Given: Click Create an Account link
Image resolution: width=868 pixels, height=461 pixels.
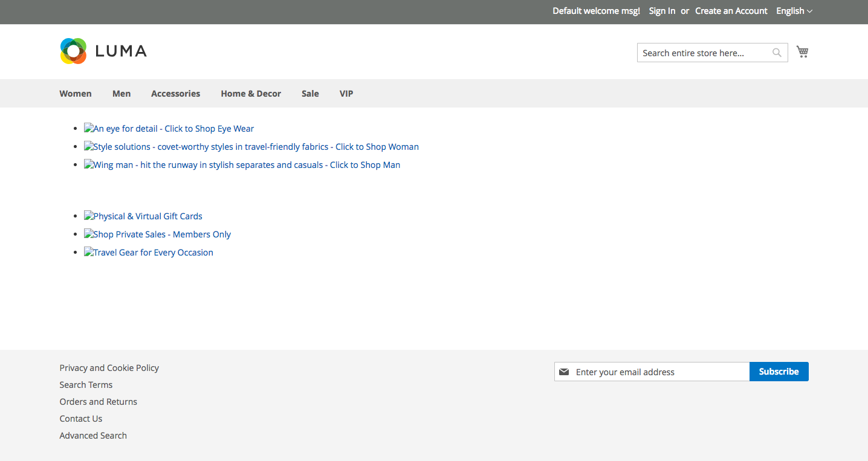Looking at the screenshot, I should [731, 11].
